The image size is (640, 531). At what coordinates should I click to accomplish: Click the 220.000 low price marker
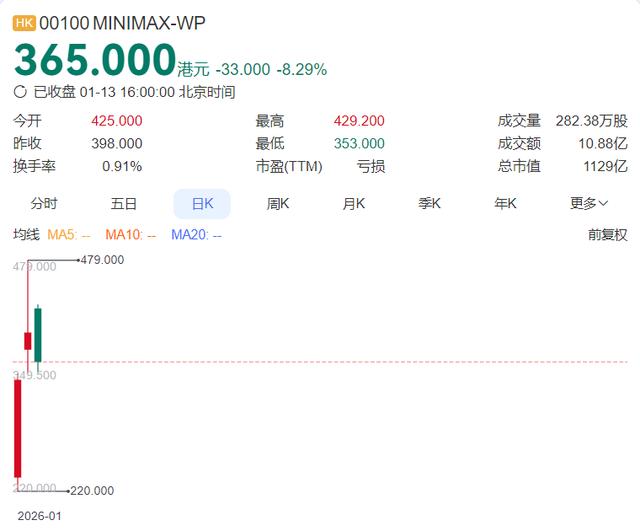[91, 491]
